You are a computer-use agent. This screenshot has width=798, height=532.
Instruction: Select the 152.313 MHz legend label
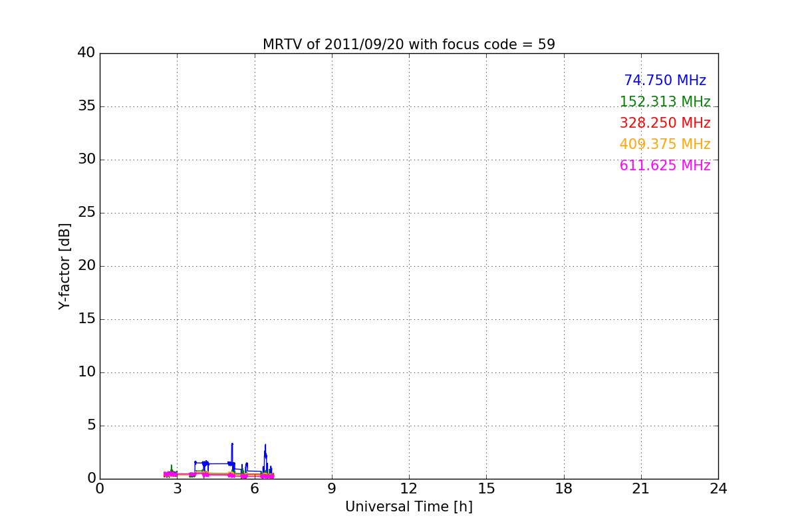665,102
